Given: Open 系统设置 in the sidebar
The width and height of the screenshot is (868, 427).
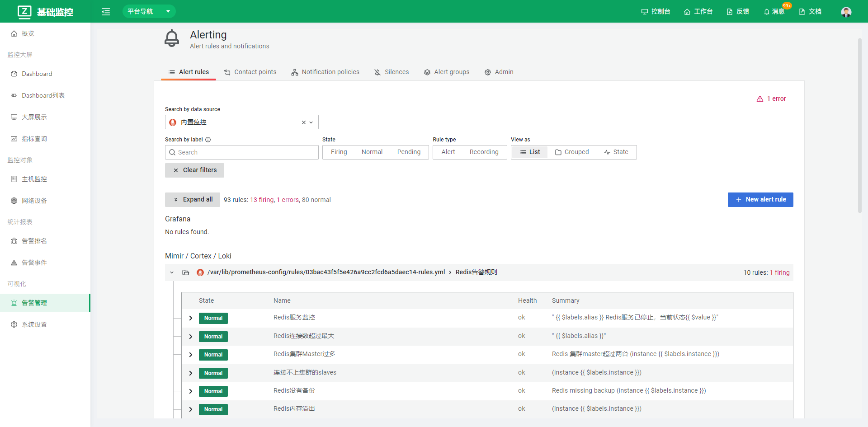Looking at the screenshot, I should click(45, 324).
